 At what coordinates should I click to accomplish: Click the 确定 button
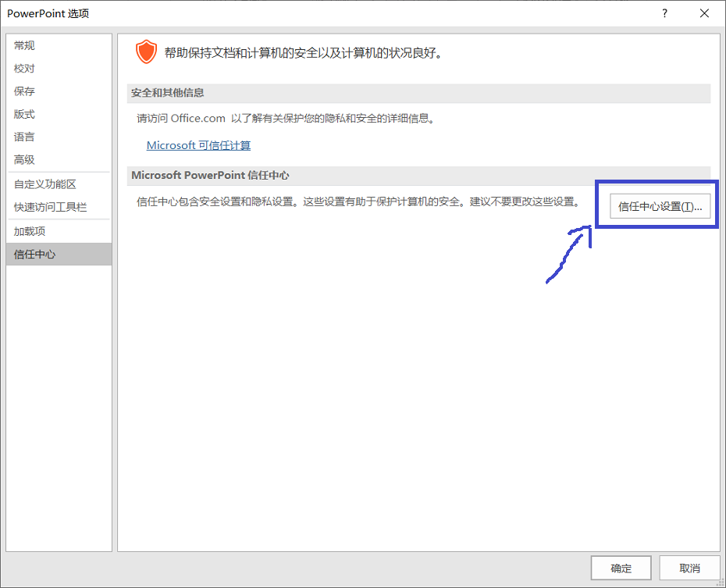621,568
